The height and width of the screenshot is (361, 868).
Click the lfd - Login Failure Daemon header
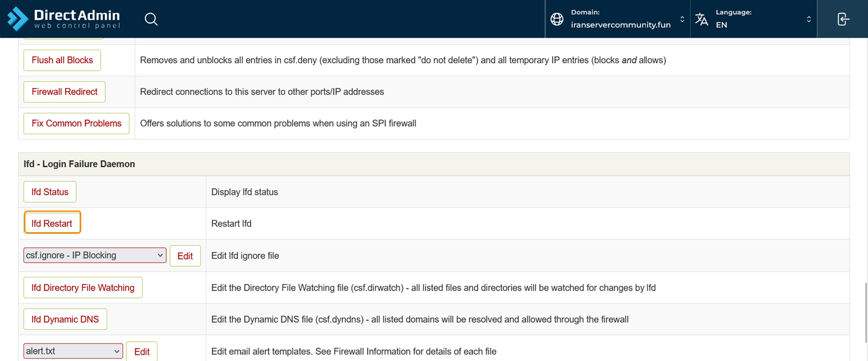79,164
